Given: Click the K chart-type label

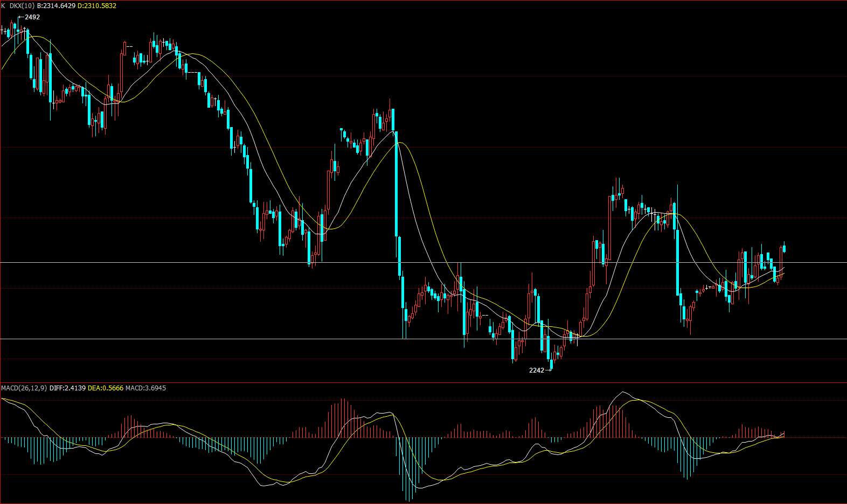Looking at the screenshot, I should pyautogui.click(x=4, y=6).
